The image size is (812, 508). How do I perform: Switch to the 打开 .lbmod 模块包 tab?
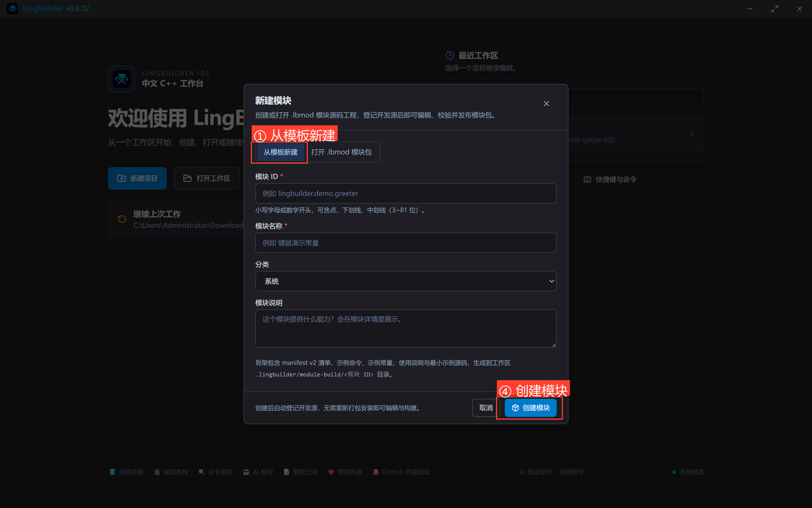pyautogui.click(x=341, y=152)
